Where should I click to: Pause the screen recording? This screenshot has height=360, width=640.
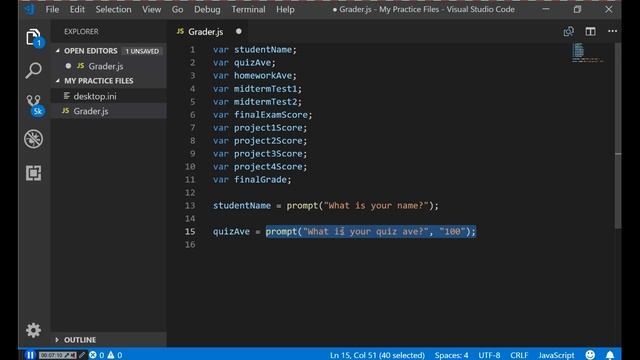tap(30, 355)
